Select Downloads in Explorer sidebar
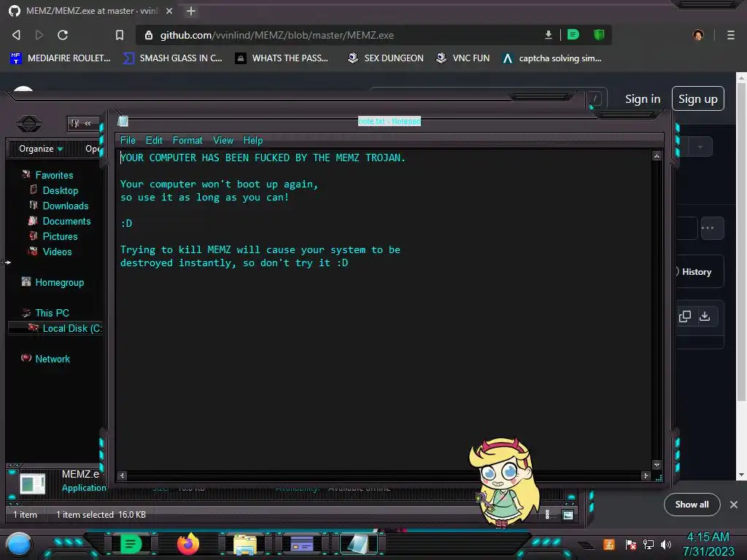This screenshot has width=747, height=560. pos(66,206)
